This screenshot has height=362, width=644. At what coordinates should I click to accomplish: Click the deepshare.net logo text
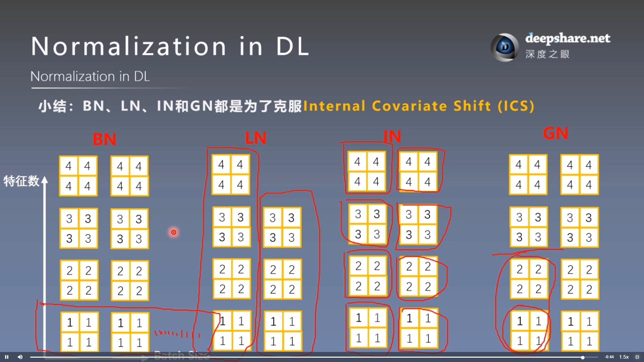coord(568,39)
